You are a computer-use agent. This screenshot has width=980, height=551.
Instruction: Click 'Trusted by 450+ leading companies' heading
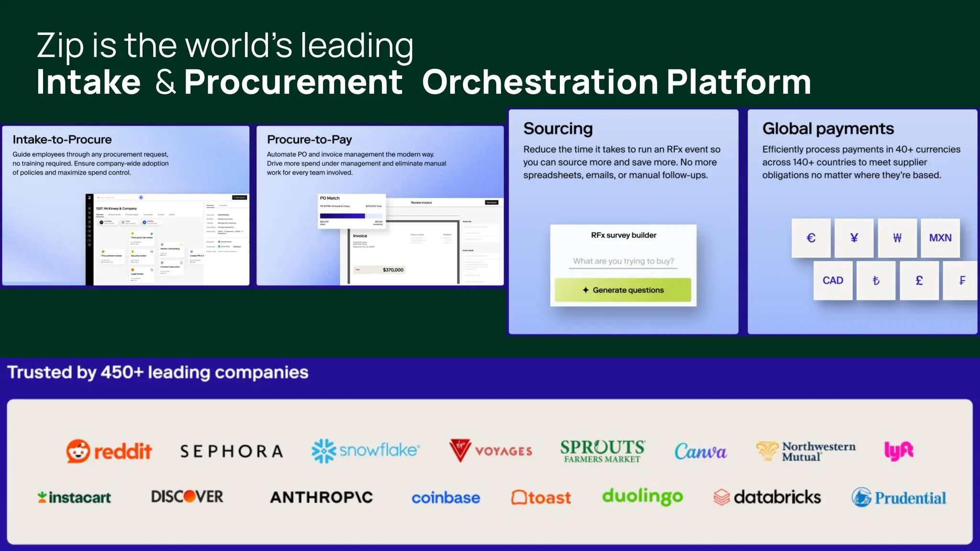158,372
